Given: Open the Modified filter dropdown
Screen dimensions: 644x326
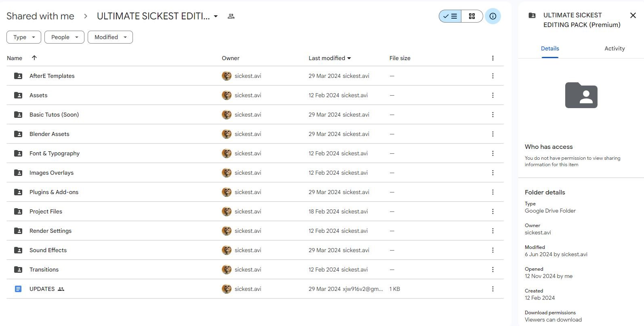Looking at the screenshot, I should [110, 37].
